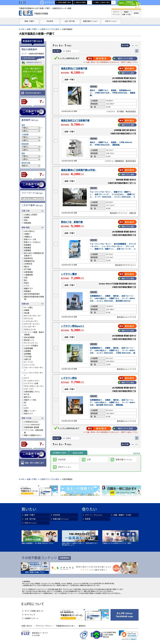The width and height of the screenshot is (160, 644).
Task: Check the オール電化 equipment option
Action: (23, 308)
